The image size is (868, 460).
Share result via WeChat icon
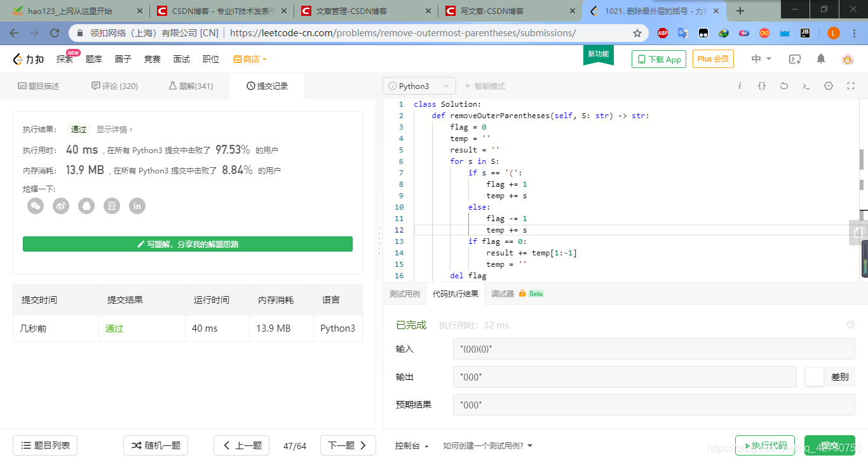pyautogui.click(x=36, y=205)
